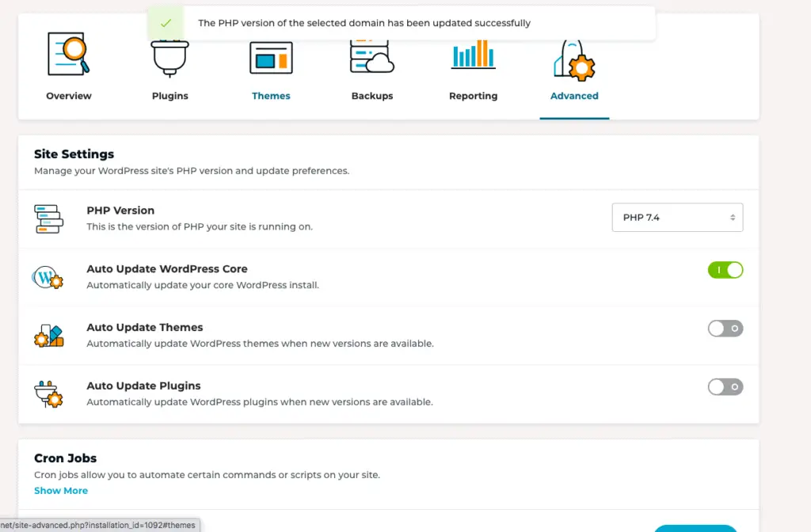Click the green checkmark in success notification

coord(166,23)
